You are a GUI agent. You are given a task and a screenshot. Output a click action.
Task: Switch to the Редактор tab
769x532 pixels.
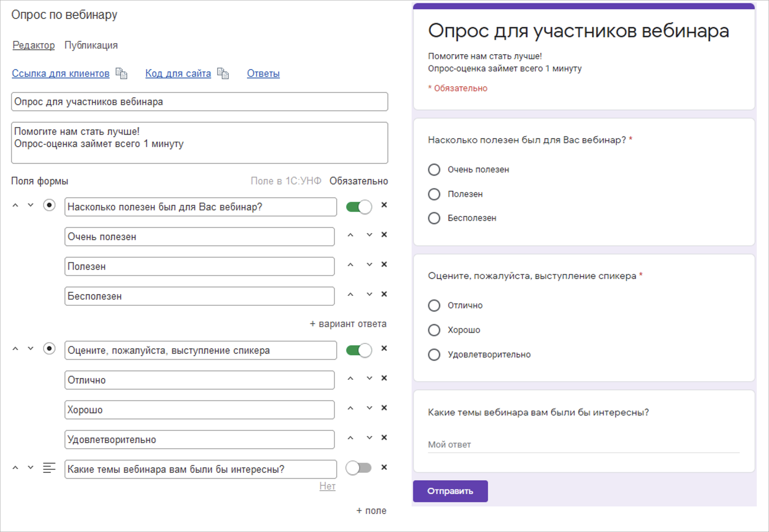tap(34, 45)
